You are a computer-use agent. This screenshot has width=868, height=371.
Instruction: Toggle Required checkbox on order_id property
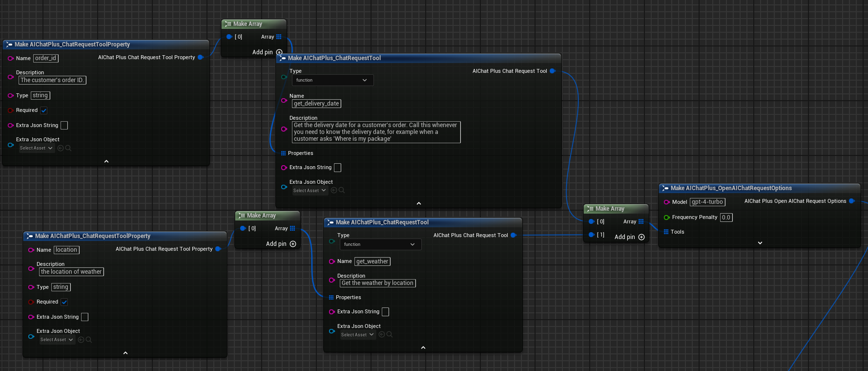tap(44, 110)
